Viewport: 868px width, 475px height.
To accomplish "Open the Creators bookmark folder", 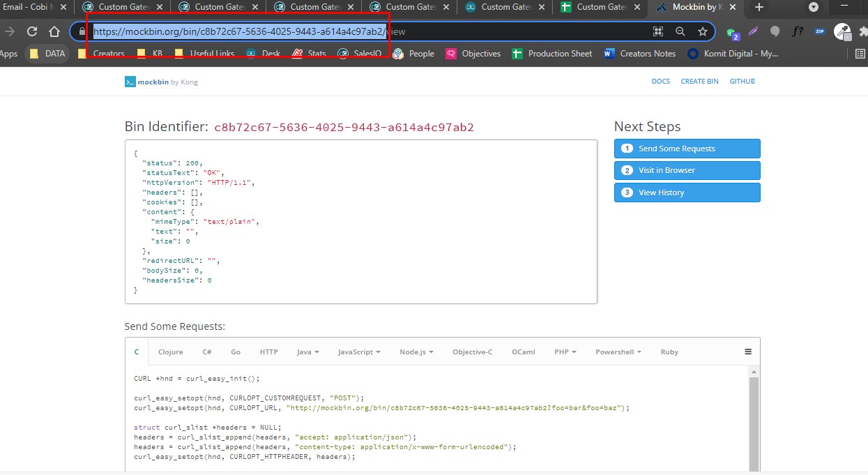I will (101, 54).
